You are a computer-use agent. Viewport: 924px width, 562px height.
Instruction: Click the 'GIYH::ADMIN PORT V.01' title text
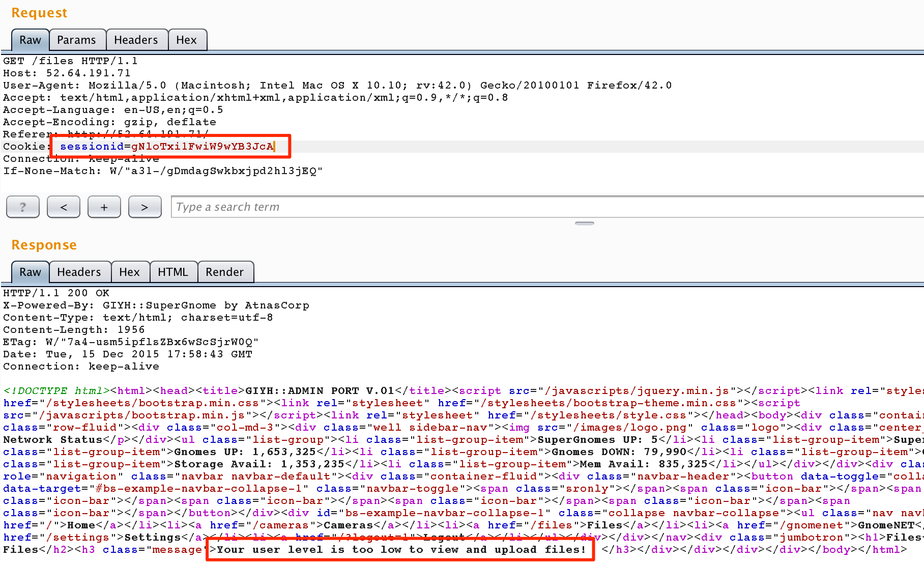320,391
